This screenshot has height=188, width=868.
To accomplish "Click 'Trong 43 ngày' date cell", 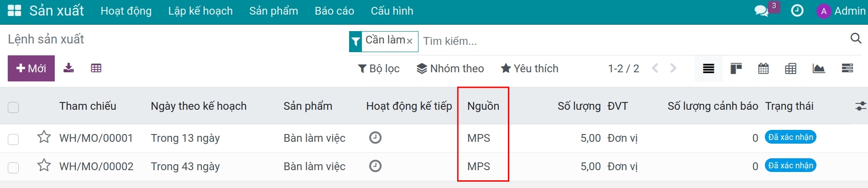I will [185, 167].
